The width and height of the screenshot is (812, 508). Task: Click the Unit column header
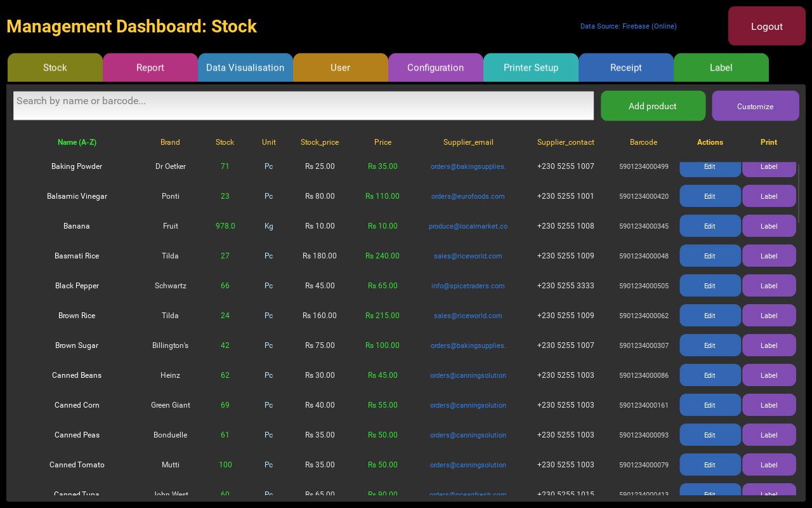point(269,142)
